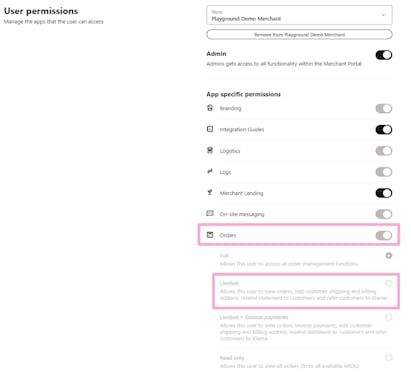Click the Branding app icon
The image size is (411, 372).
210,108
